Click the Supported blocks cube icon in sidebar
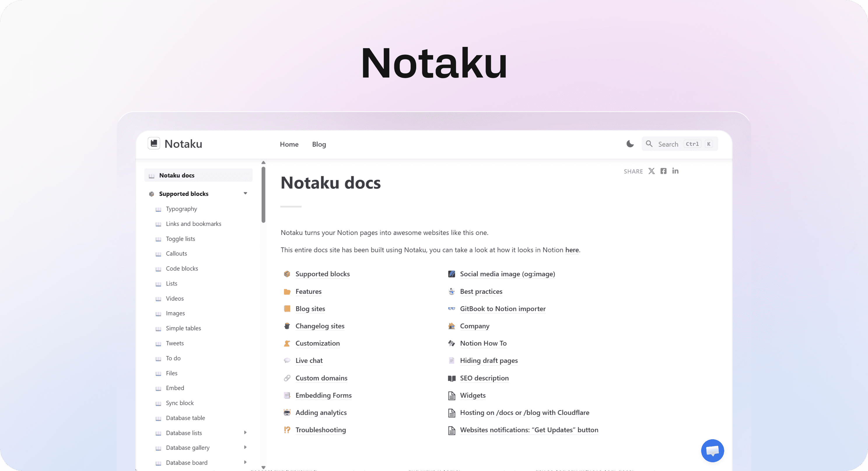 152,194
